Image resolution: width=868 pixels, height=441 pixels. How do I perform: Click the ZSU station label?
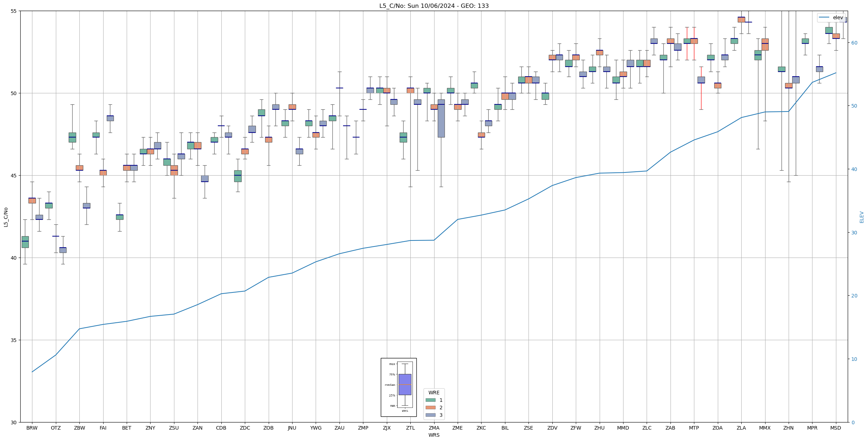pos(174,428)
